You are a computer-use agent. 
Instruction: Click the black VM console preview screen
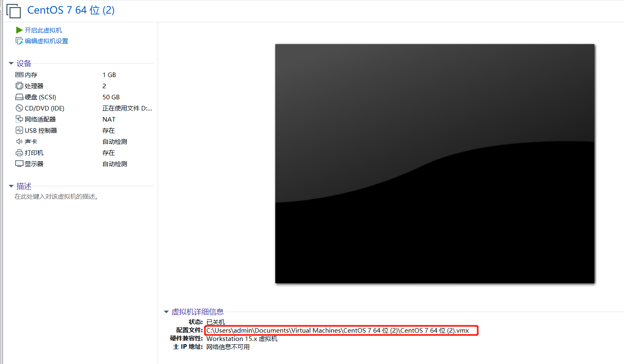pyautogui.click(x=435, y=164)
